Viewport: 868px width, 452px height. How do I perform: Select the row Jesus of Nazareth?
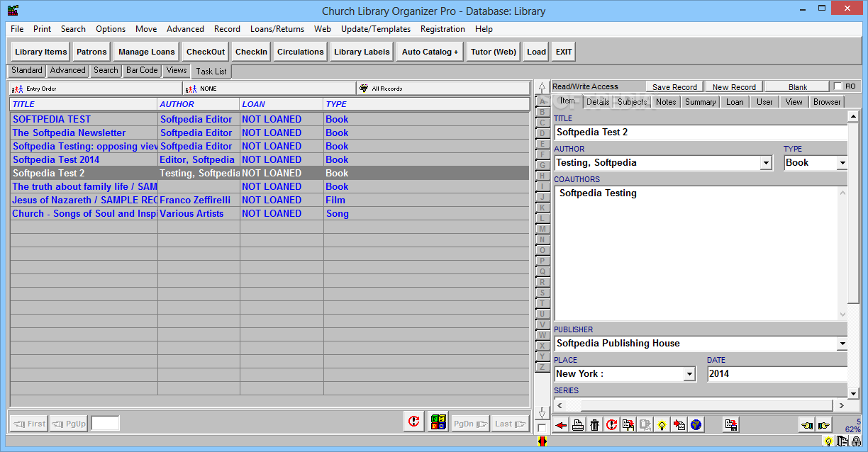269,200
